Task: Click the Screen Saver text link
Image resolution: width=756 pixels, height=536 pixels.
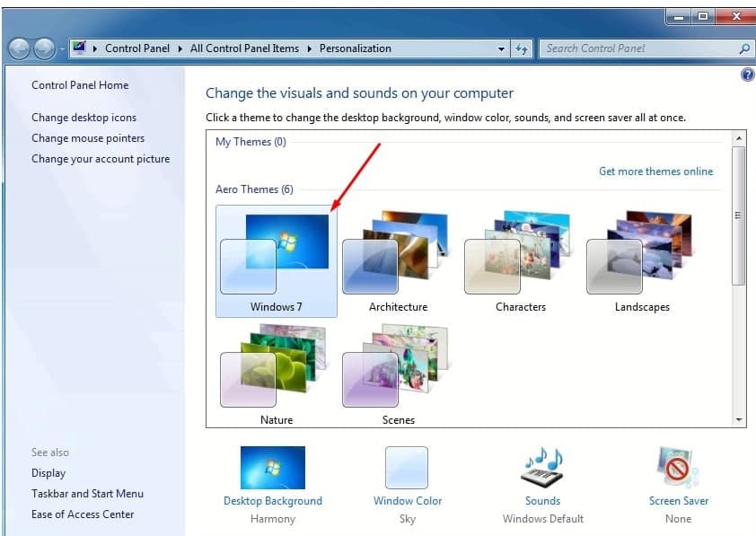Action: (x=679, y=501)
